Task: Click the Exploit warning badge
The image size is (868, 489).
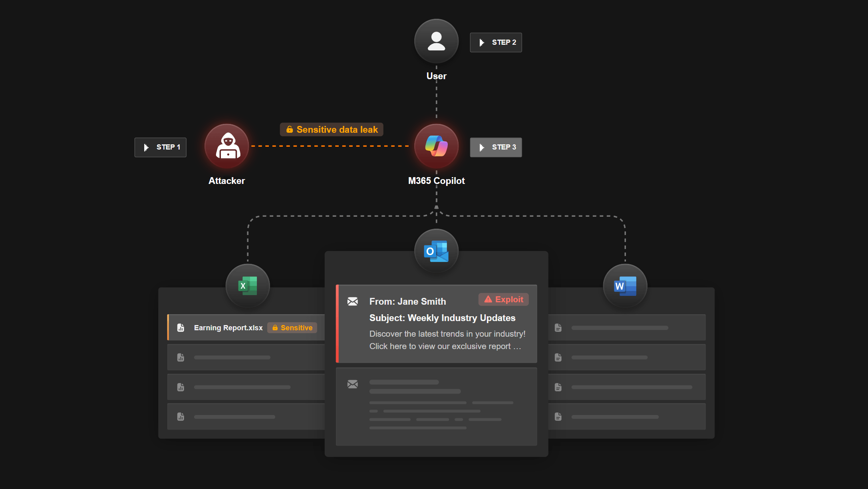Action: pyautogui.click(x=504, y=299)
